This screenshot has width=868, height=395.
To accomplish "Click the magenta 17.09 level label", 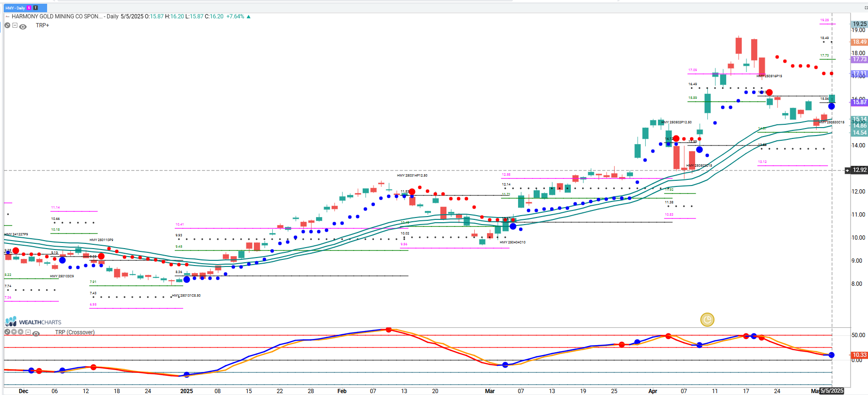I will pyautogui.click(x=692, y=70).
